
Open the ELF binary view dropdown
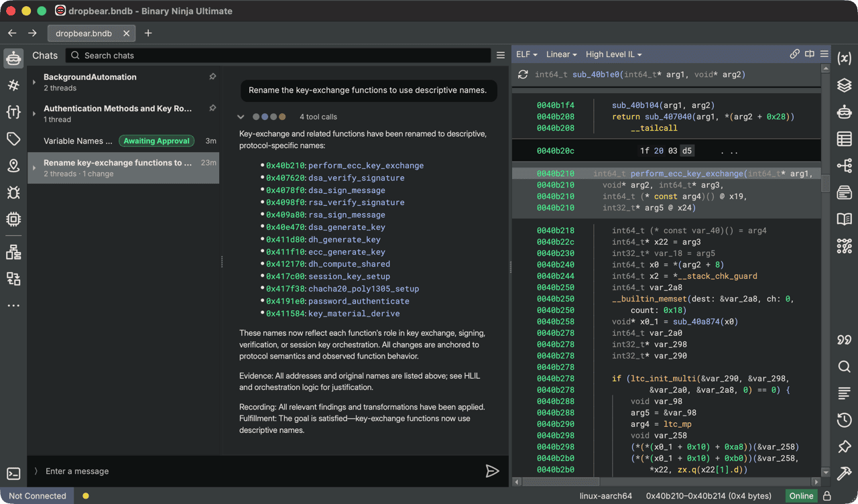point(526,54)
